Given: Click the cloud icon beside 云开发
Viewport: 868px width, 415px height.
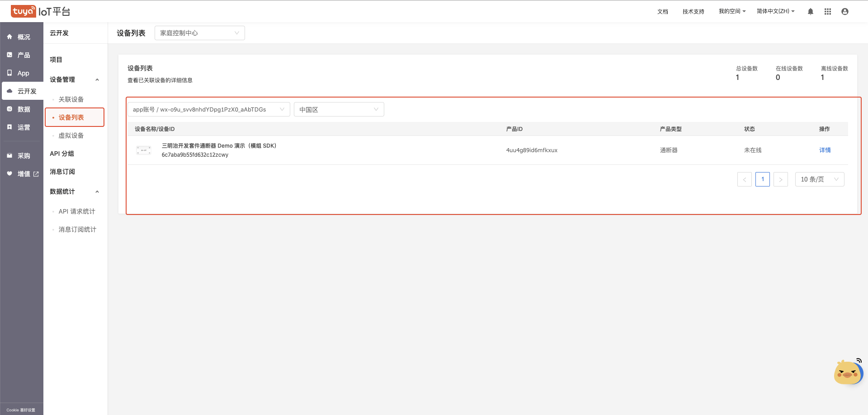Looking at the screenshot, I should (9, 91).
